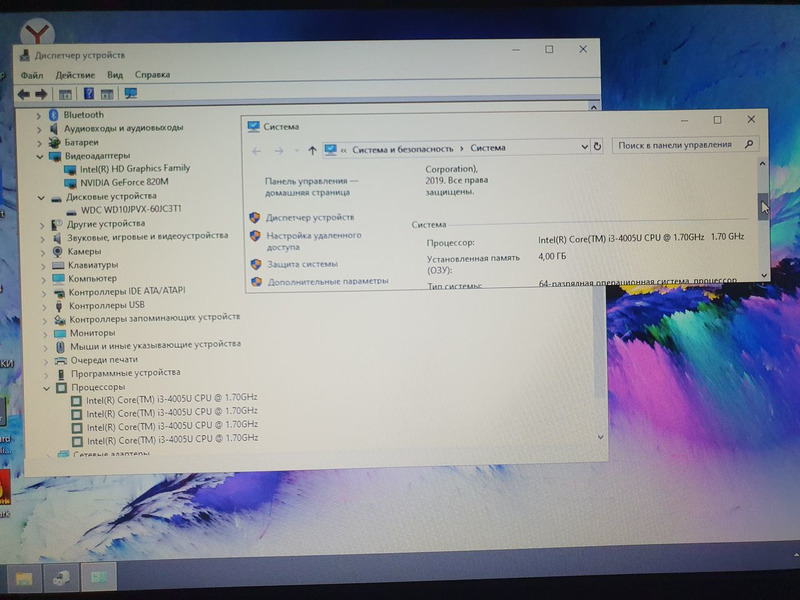Expand the Bluetooth node

click(x=39, y=116)
